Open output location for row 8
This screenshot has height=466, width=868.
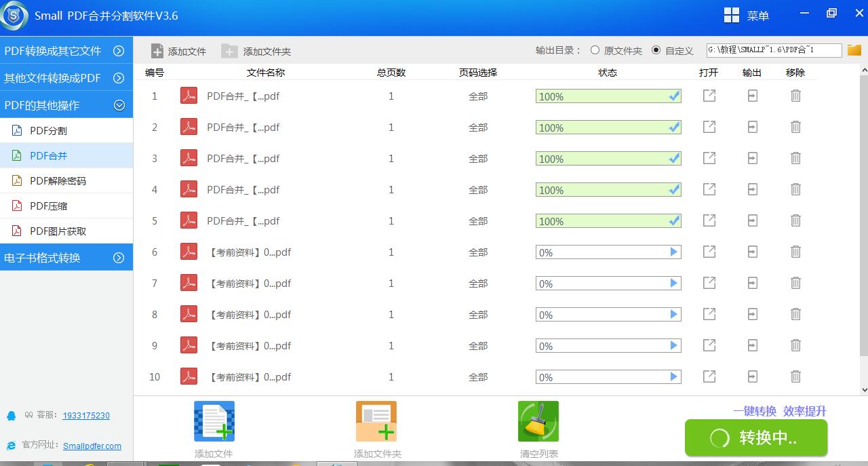point(752,314)
